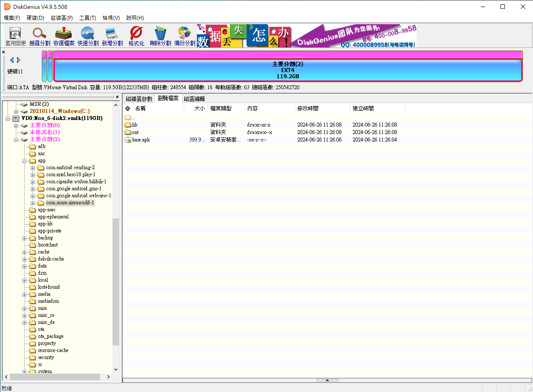Click the 搜尋分割 search partition icon
This screenshot has width=533, height=392.
click(x=40, y=36)
